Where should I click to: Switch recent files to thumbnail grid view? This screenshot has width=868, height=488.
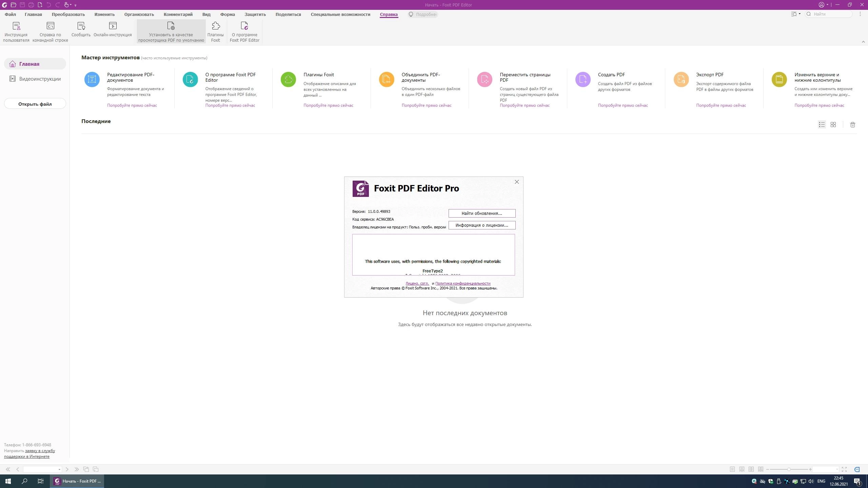833,125
